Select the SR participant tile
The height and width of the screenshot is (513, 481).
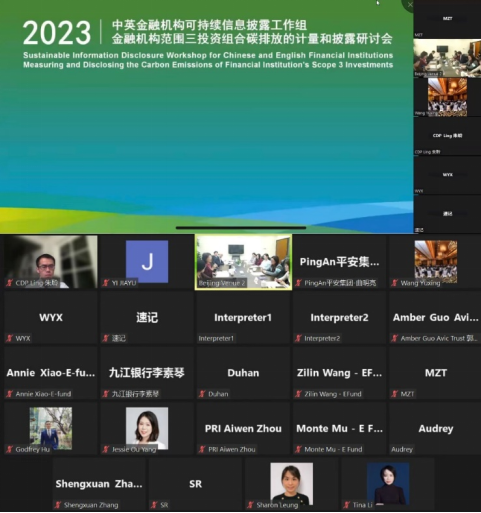pos(195,484)
